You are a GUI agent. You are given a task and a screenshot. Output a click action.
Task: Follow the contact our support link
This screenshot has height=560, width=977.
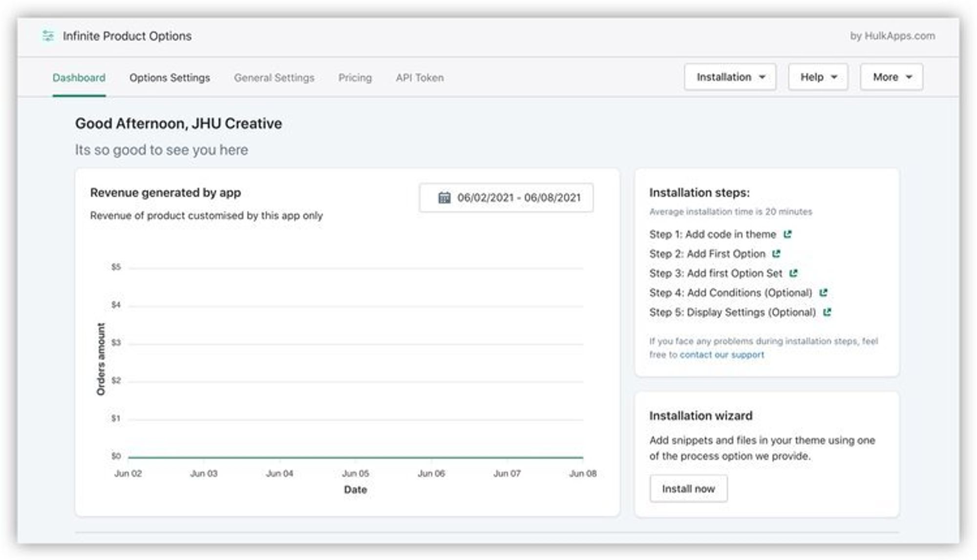[722, 355]
